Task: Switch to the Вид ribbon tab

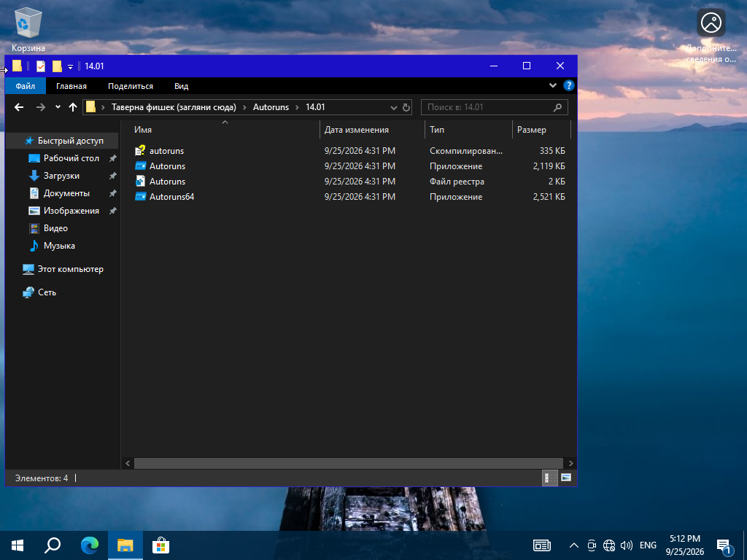Action: click(x=181, y=86)
